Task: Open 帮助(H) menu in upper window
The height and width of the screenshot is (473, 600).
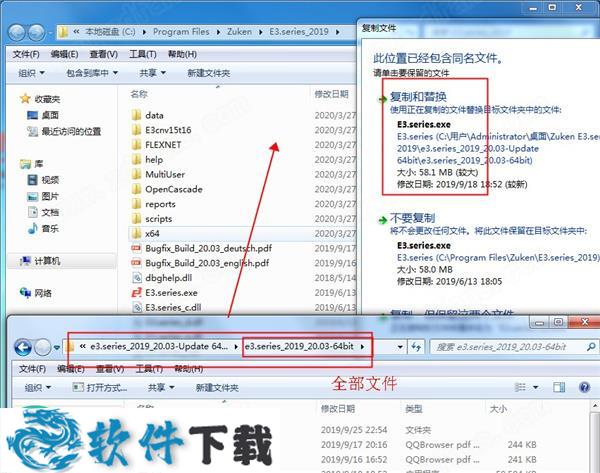Action: (182, 54)
